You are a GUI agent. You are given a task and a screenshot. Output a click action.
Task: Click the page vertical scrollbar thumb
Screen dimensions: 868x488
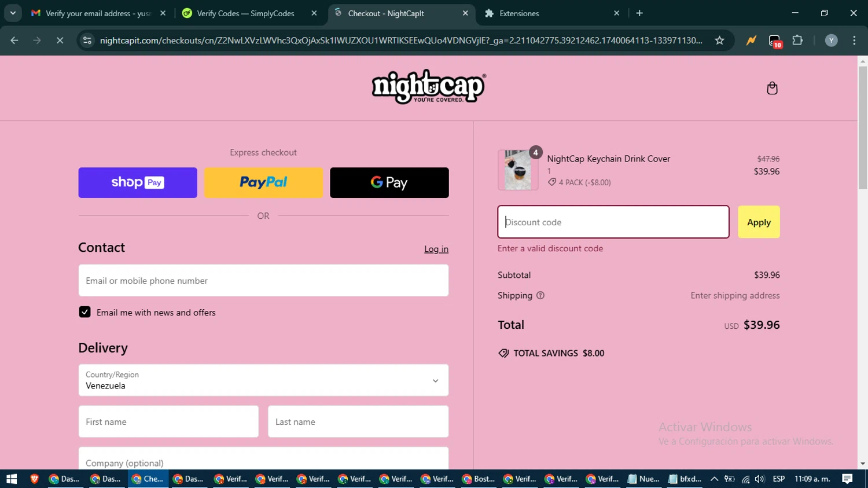pyautogui.click(x=863, y=127)
